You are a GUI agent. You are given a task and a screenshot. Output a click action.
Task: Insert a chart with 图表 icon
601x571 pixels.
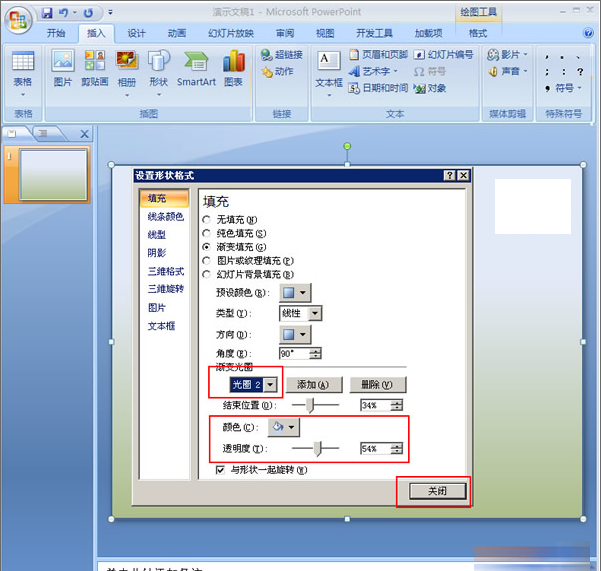point(233,68)
